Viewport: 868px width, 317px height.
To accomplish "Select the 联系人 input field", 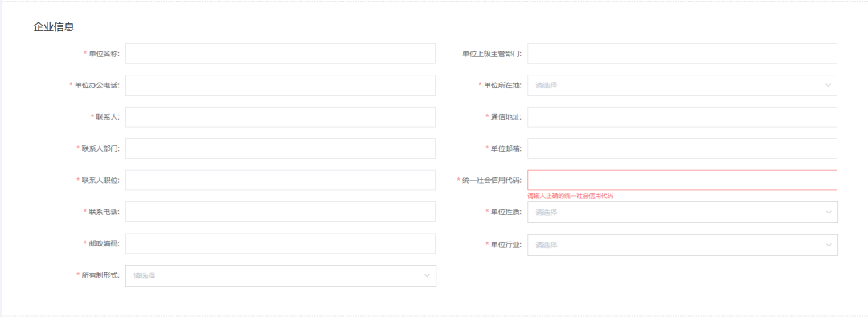I will click(280, 116).
